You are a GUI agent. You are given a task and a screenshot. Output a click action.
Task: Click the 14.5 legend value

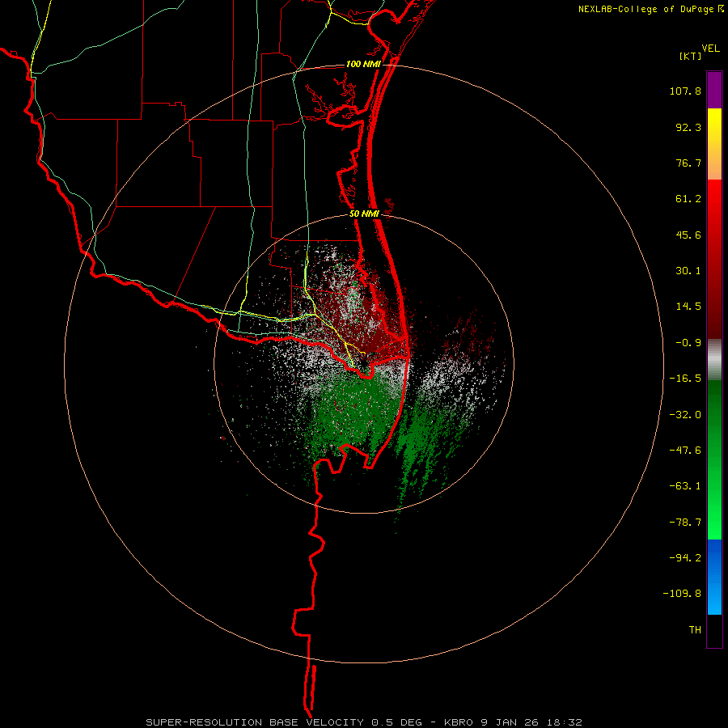tap(688, 307)
